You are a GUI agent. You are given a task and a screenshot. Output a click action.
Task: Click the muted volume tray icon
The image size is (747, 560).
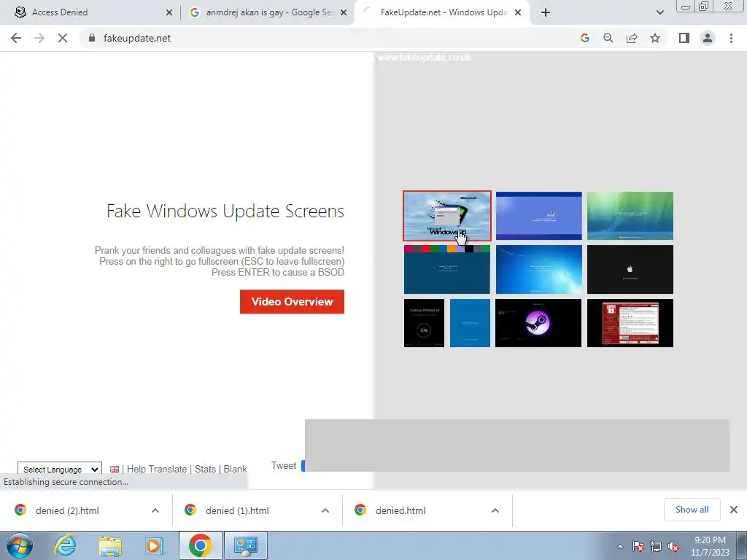coord(673,546)
